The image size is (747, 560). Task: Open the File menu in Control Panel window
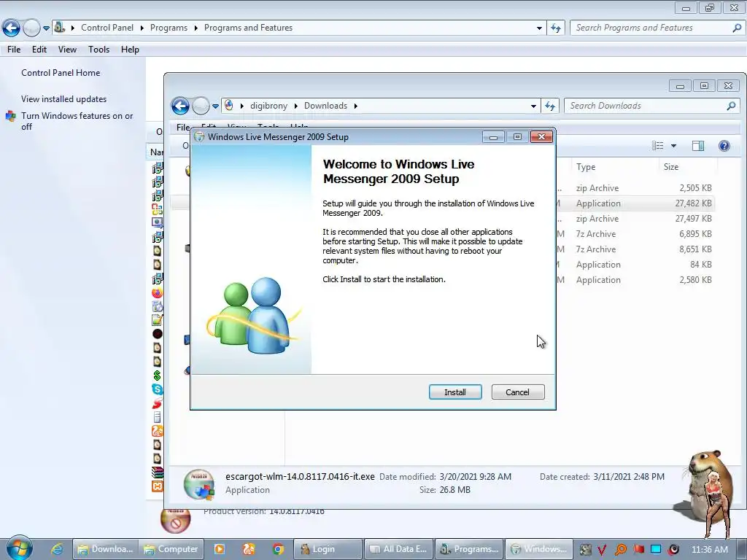pos(14,50)
